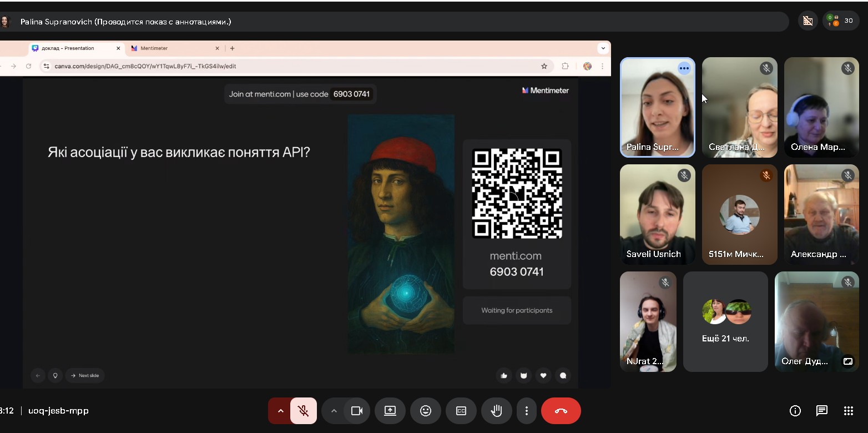Leave the call with red hang-up button
Screen dimensions: 868x433
coord(561,411)
